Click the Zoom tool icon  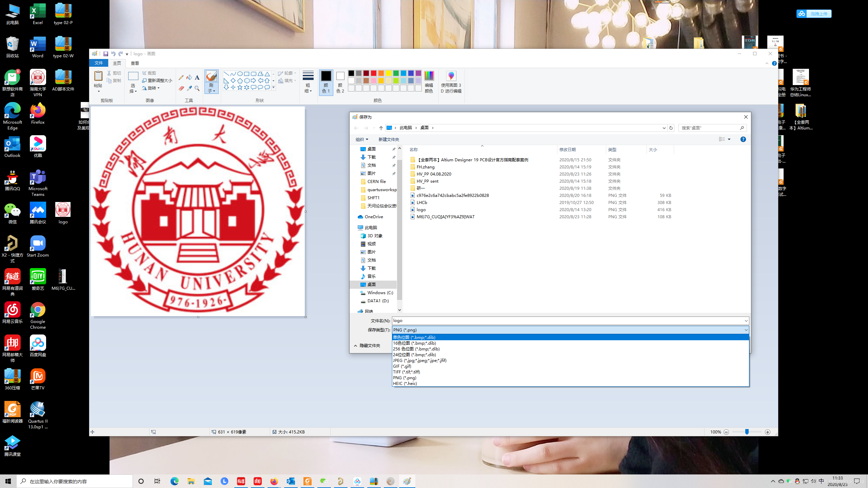[197, 88]
